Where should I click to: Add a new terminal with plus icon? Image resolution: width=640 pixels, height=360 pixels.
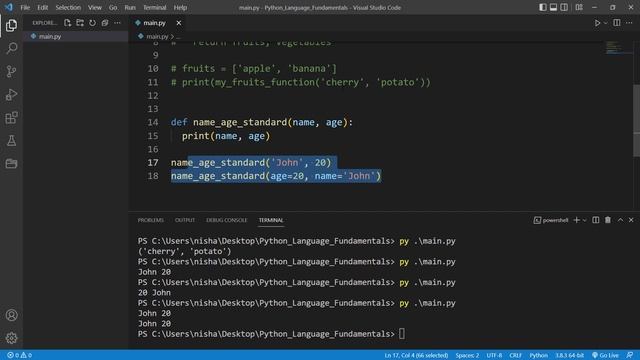[x=576, y=220]
